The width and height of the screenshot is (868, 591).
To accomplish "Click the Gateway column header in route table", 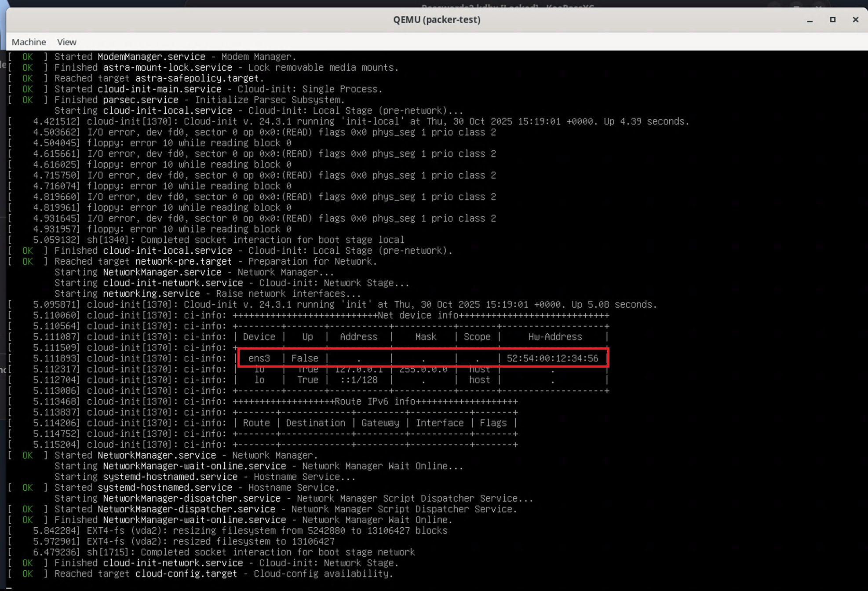I will tap(380, 423).
